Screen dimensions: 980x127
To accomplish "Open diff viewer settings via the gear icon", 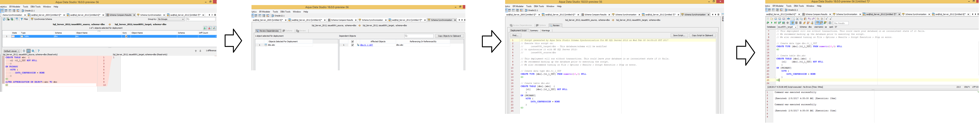I will pyautogui.click(x=33, y=51).
